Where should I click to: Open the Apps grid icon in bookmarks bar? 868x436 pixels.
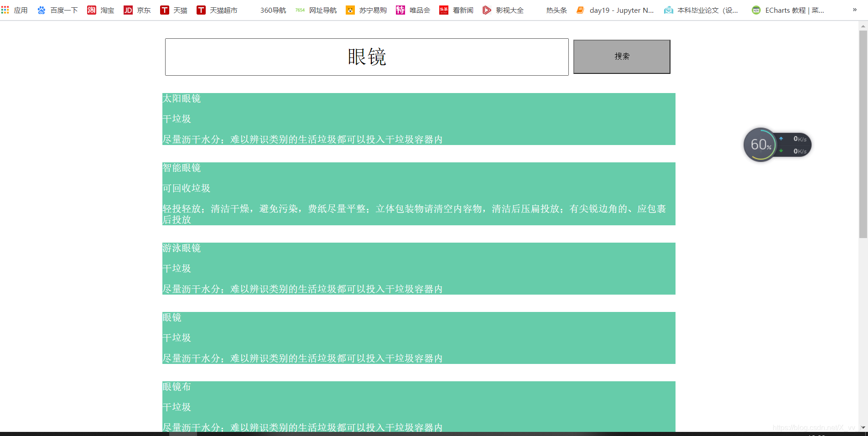click(5, 10)
